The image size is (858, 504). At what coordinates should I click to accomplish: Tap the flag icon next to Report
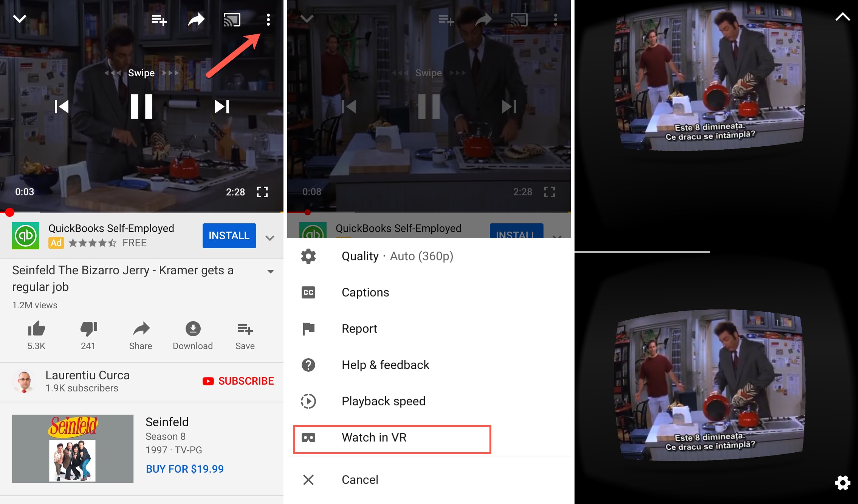(308, 329)
